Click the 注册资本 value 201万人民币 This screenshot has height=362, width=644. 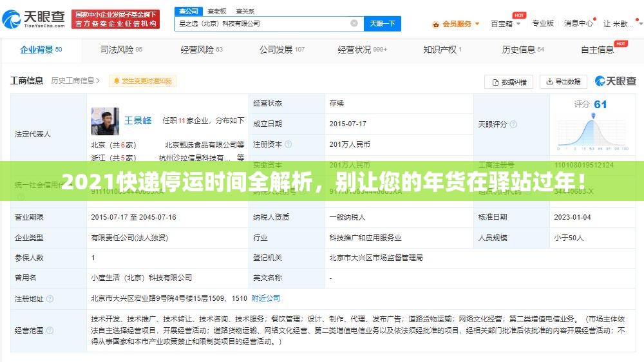pos(350,144)
